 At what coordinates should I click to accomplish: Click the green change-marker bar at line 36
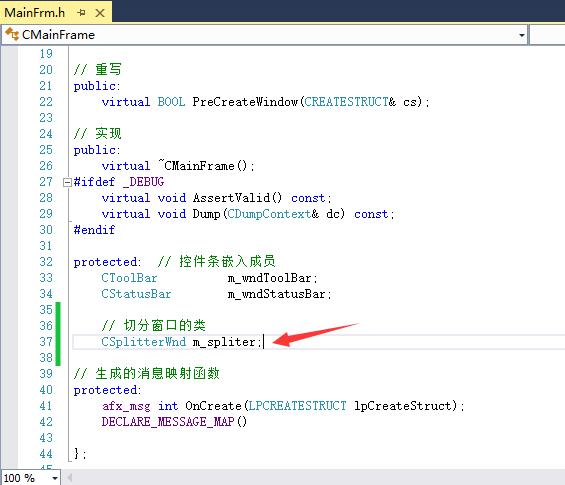58,326
